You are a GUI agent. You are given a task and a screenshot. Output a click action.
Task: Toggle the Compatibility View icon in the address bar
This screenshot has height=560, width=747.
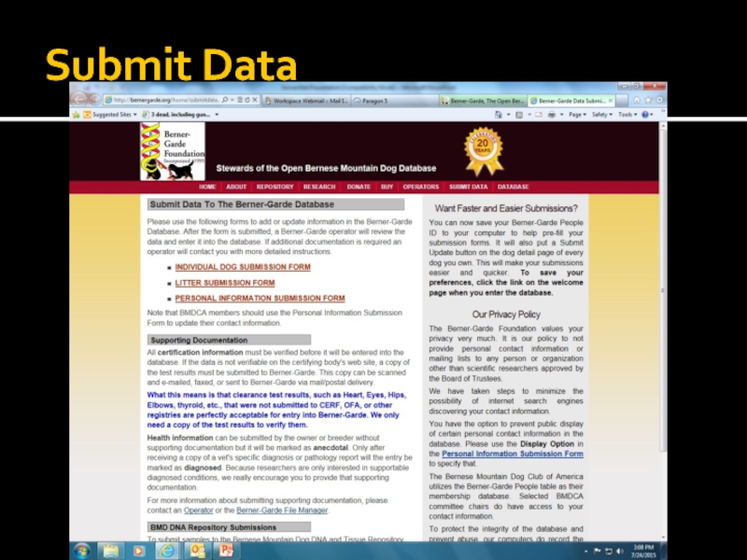point(240,100)
